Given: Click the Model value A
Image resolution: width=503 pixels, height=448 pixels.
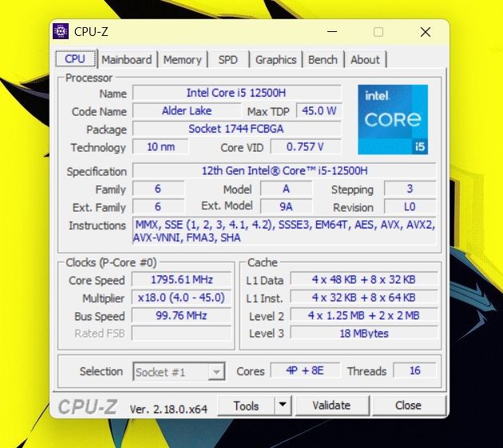Looking at the screenshot, I should 286,188.
